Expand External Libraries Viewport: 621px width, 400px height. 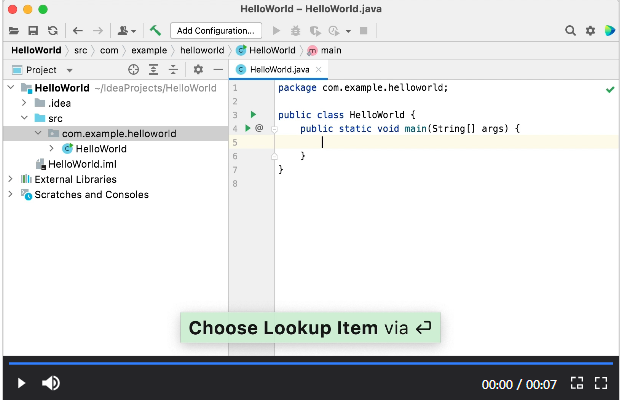[11, 179]
